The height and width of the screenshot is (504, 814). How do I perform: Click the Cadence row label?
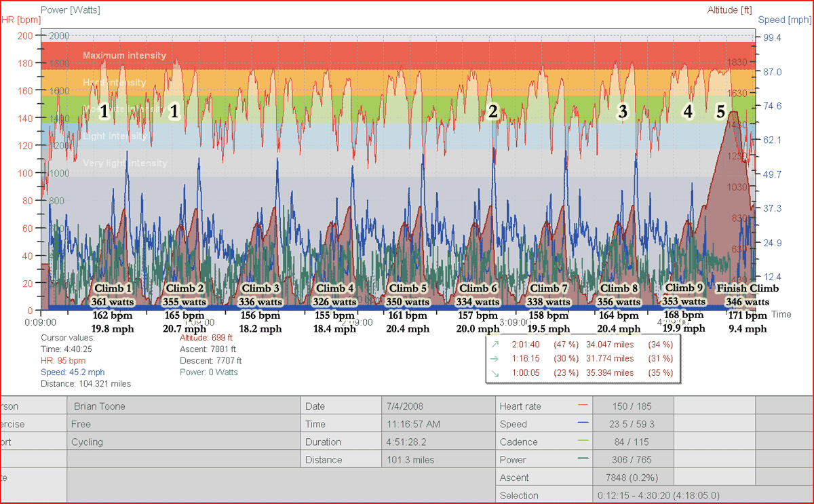point(519,442)
